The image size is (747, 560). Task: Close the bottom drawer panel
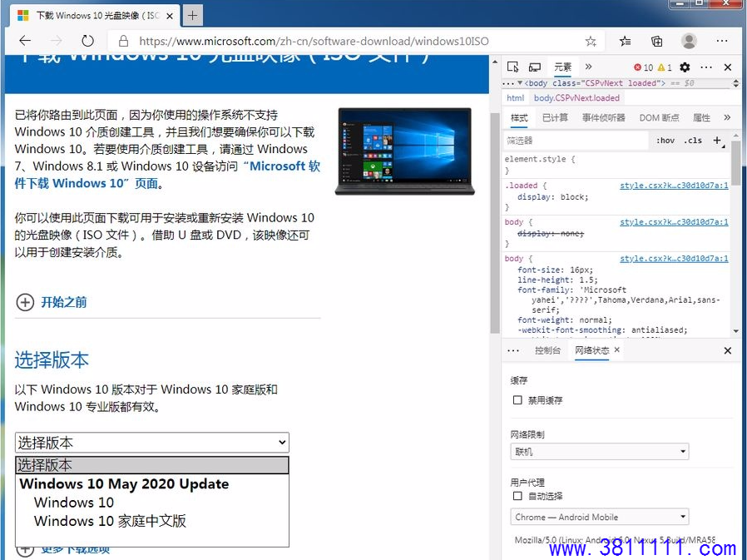click(x=728, y=351)
